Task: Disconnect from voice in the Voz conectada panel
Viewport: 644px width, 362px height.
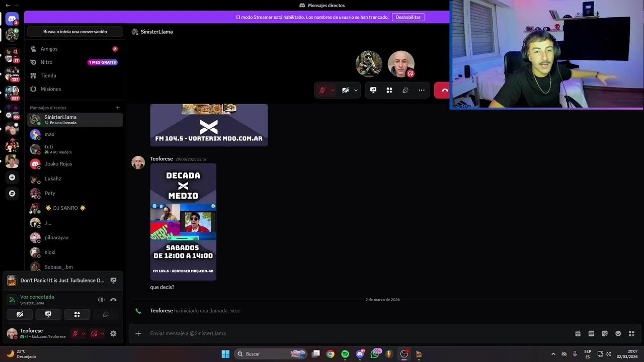Action: coord(113,300)
